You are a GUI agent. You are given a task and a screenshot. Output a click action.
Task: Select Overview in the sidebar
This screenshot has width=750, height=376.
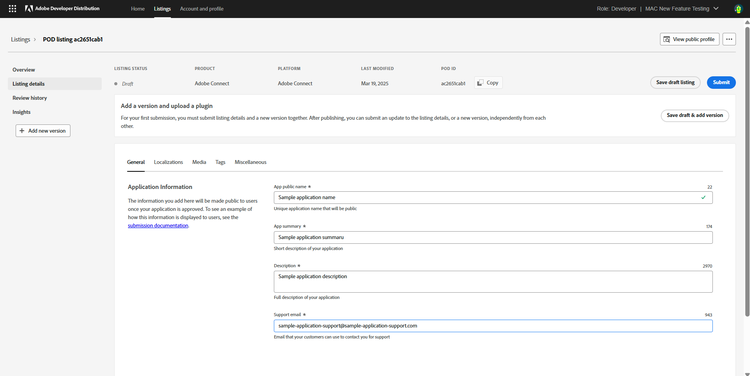point(55,70)
